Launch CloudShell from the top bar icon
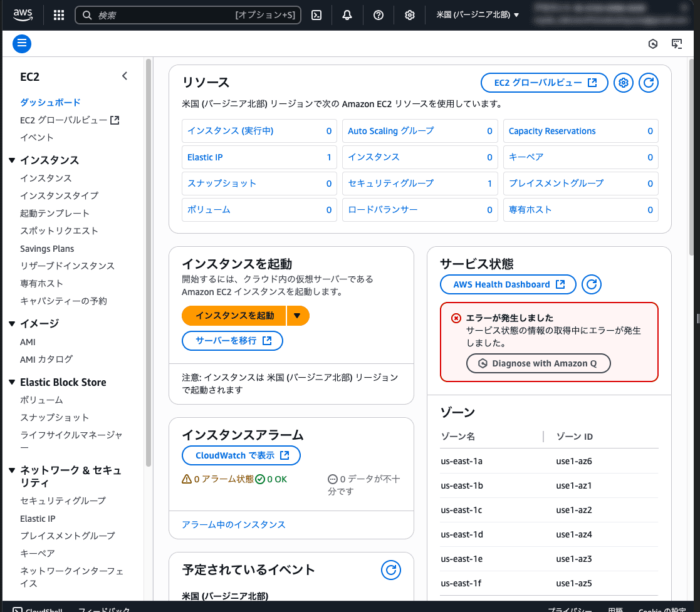Image resolution: width=700 pixels, height=612 pixels. (x=316, y=15)
